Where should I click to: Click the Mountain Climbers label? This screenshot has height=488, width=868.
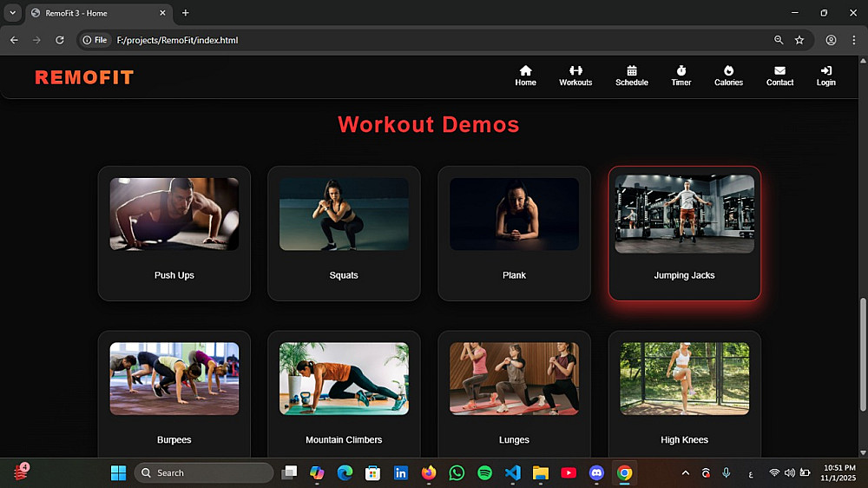(344, 440)
